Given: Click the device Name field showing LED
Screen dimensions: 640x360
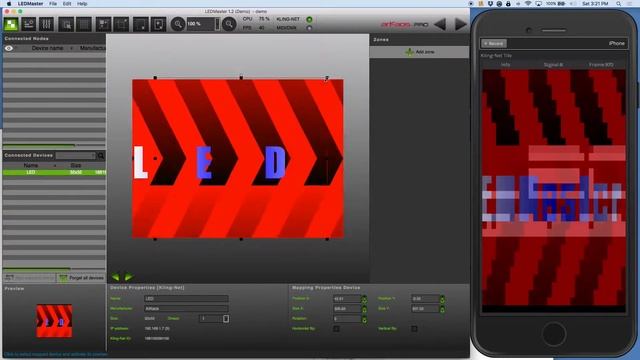Looking at the screenshot, I should point(186,299).
